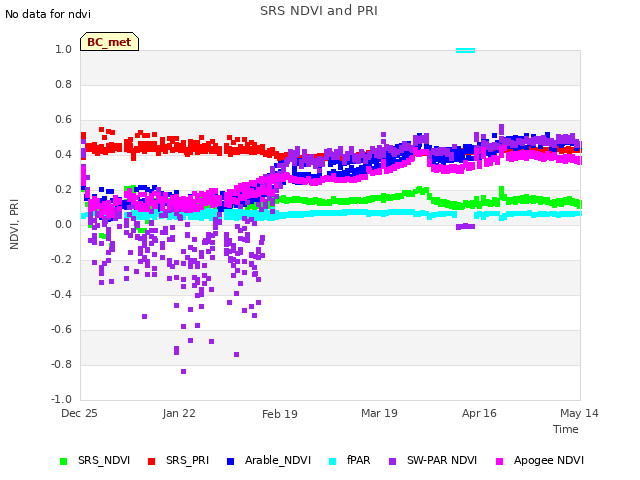The height and width of the screenshot is (480, 640).
Task: Click the BC_met label box
Action: point(109,42)
